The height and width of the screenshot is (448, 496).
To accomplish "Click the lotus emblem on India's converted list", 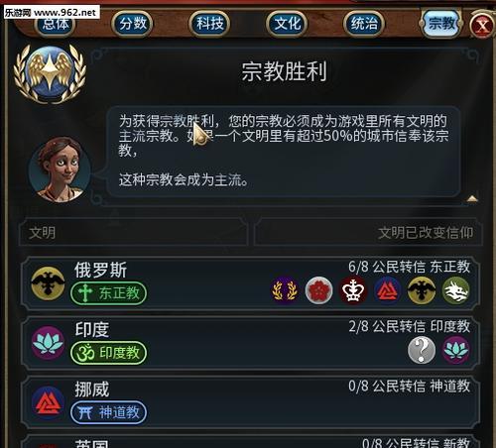I will tap(455, 350).
